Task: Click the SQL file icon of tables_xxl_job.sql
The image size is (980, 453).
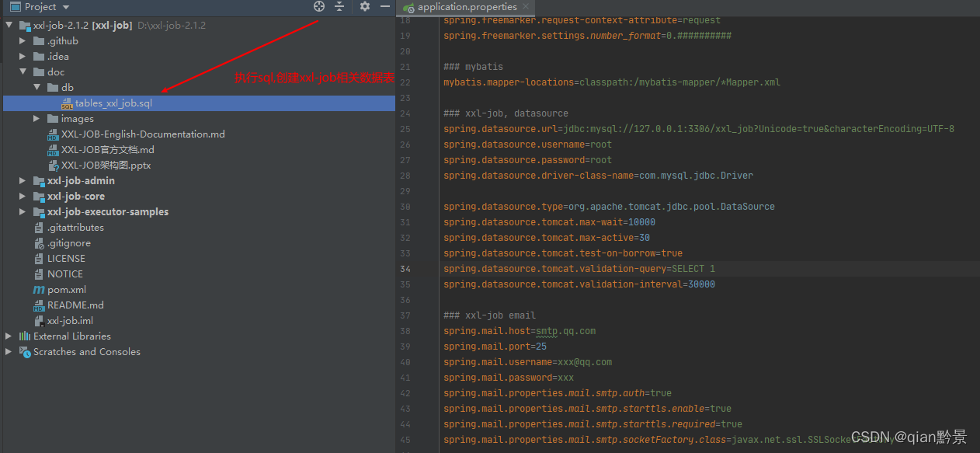Action: [68, 103]
